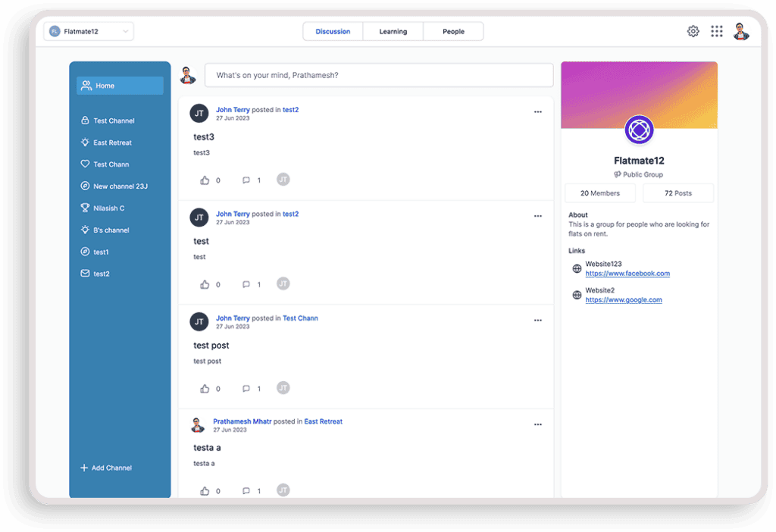Like the test3 post with thumbs up
The height and width of the screenshot is (532, 776).
(x=205, y=180)
